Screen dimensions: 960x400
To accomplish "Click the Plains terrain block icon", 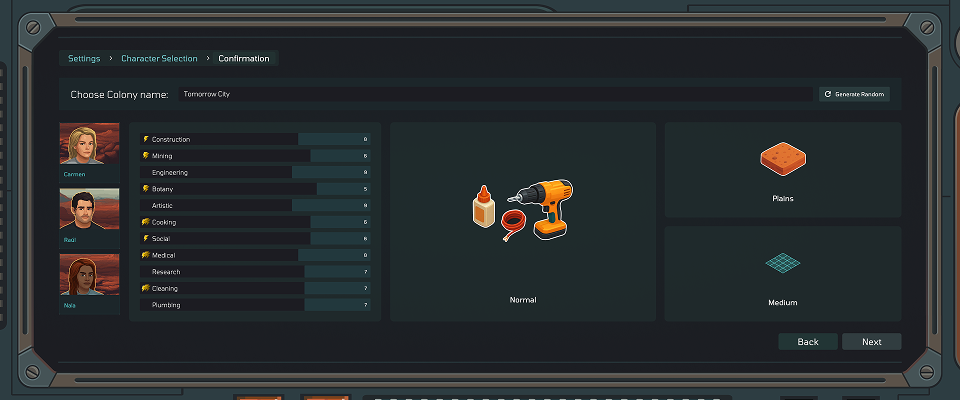I will [783, 158].
